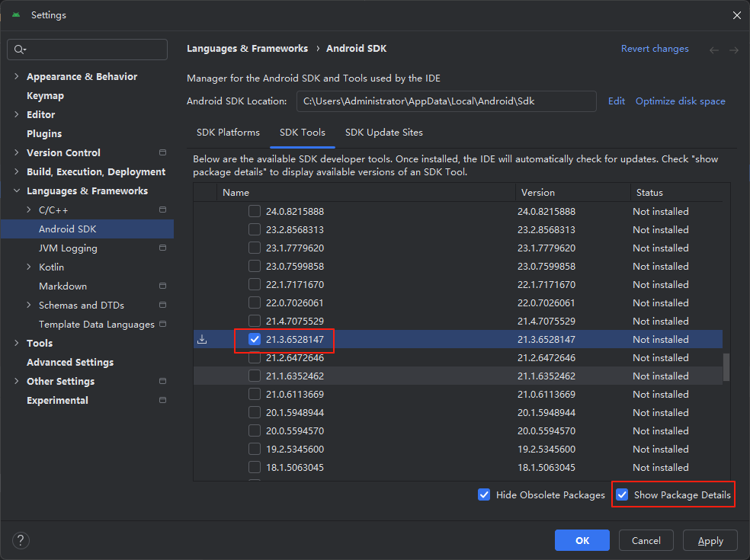This screenshot has width=750, height=560.
Task: Toggle Hide Obsolete Packages checkbox
Action: (484, 495)
